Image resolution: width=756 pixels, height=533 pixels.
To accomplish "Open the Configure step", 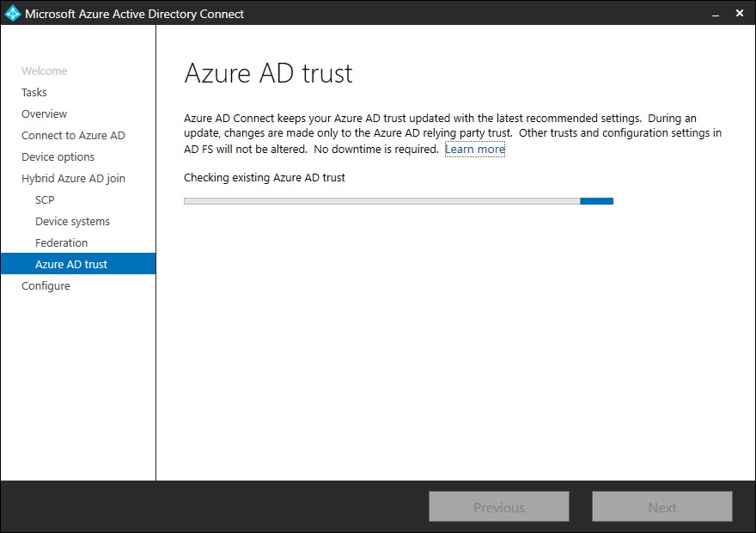I will click(46, 286).
